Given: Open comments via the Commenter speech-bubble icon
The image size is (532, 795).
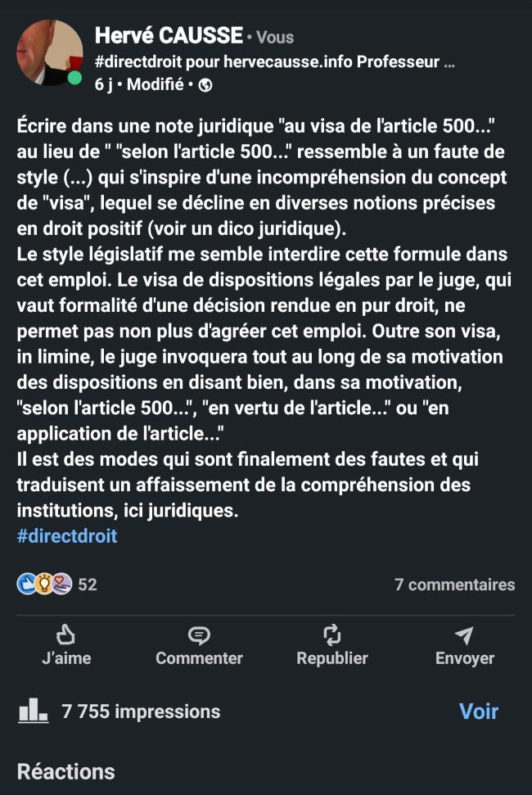Looking at the screenshot, I should click(198, 635).
